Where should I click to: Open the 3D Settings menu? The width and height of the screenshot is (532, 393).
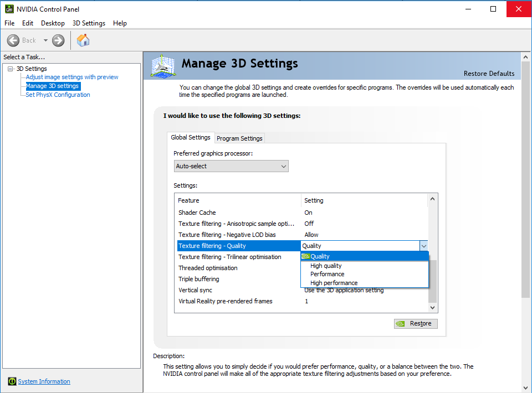89,23
